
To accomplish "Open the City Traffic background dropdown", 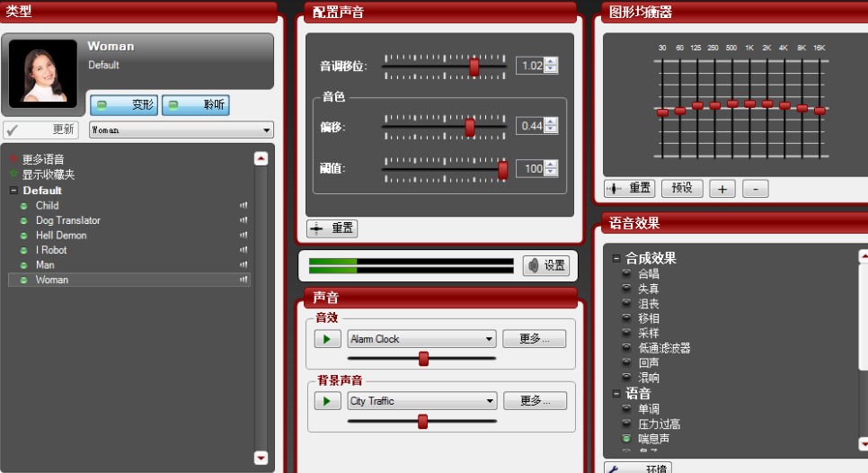I will point(422,401).
